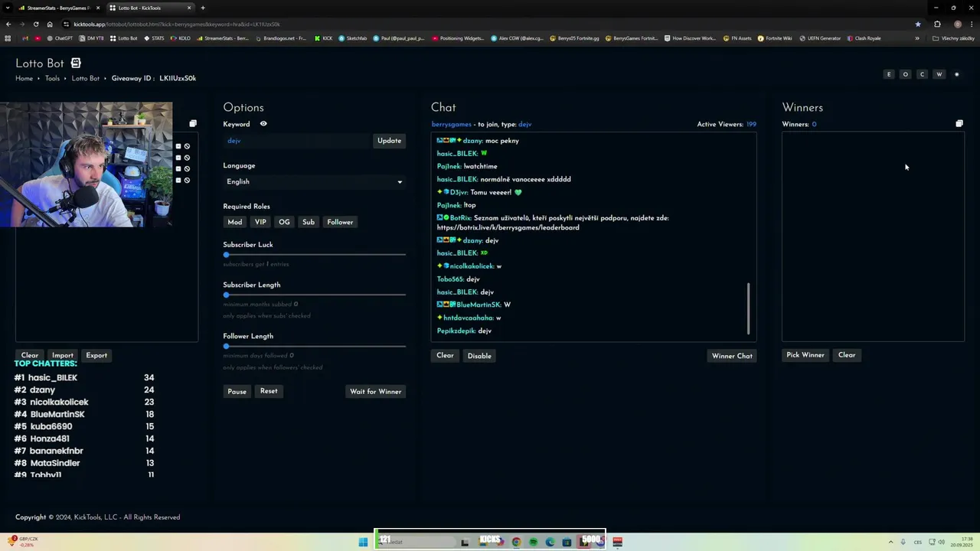The width and height of the screenshot is (980, 551).
Task: Bookmark this page with the star icon
Action: [x=918, y=24]
